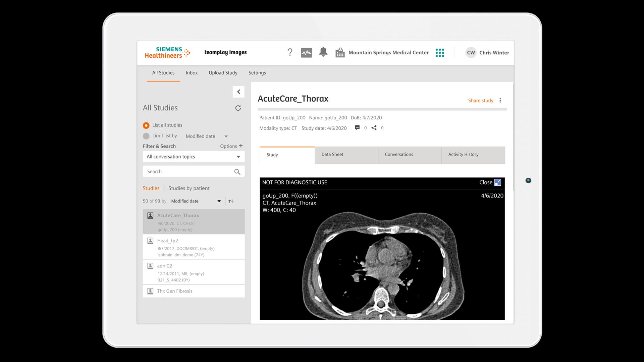Click the Mountain Springs Medical Center hospital icon

(340, 52)
